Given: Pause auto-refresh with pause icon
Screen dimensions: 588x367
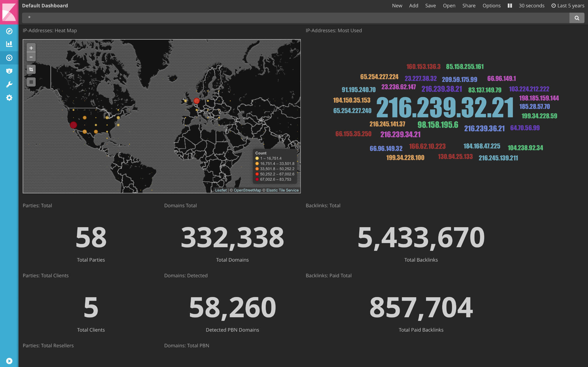Looking at the screenshot, I should click(510, 6).
